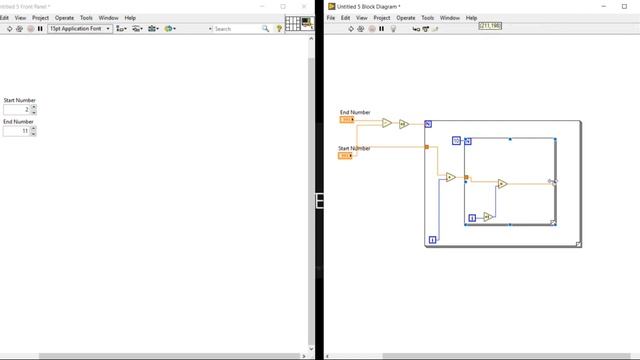Click Run Continuously in Front Panel toolbar
Viewport: 640px width, 360px height.
(x=19, y=29)
